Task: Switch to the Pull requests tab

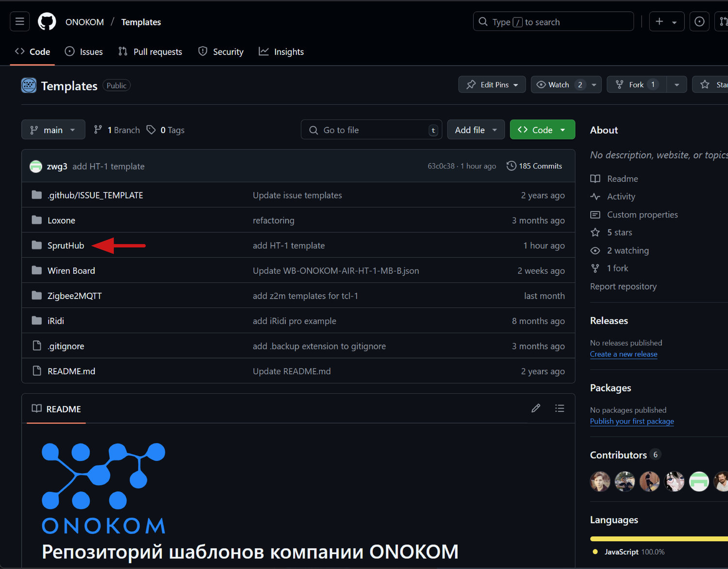Action: click(x=150, y=52)
